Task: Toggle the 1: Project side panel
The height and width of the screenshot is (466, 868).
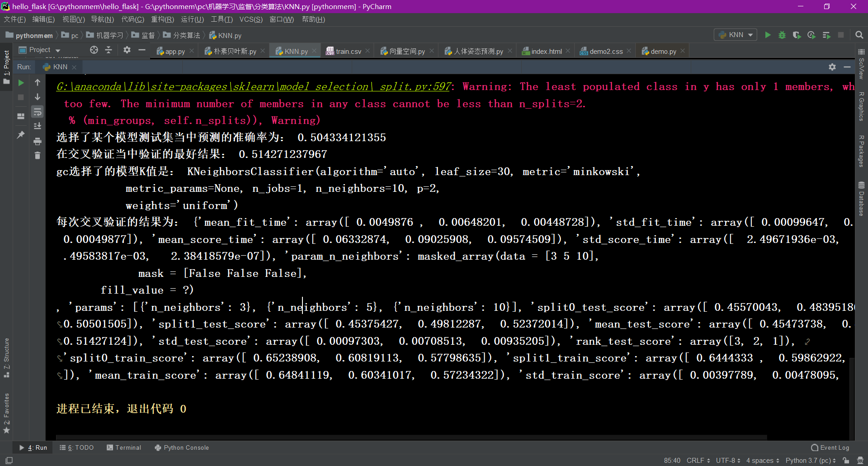Action: [6, 67]
